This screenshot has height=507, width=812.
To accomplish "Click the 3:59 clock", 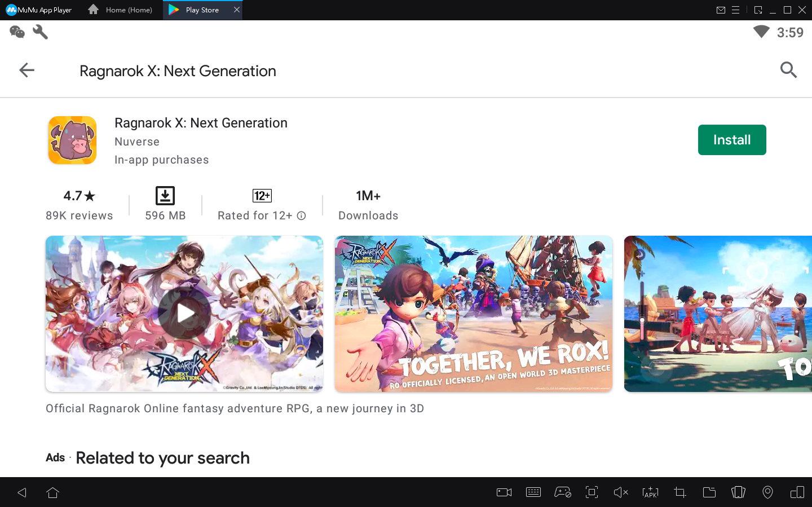I will point(790,33).
